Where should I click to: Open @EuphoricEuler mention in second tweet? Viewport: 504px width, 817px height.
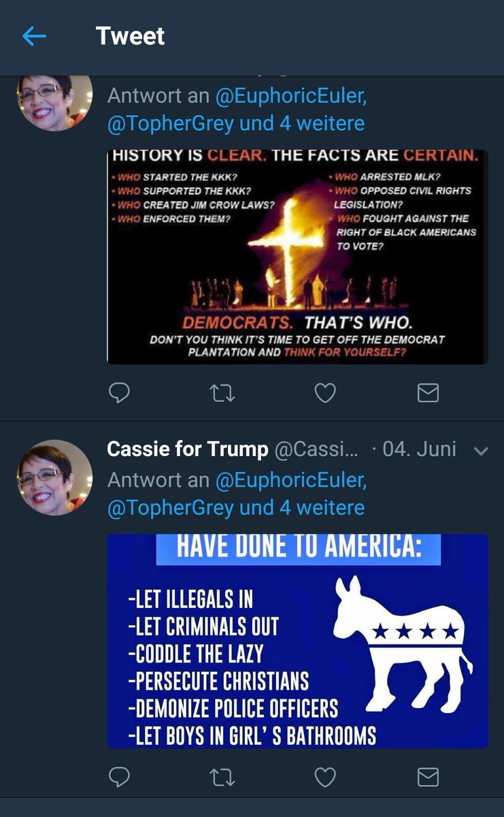point(291,480)
